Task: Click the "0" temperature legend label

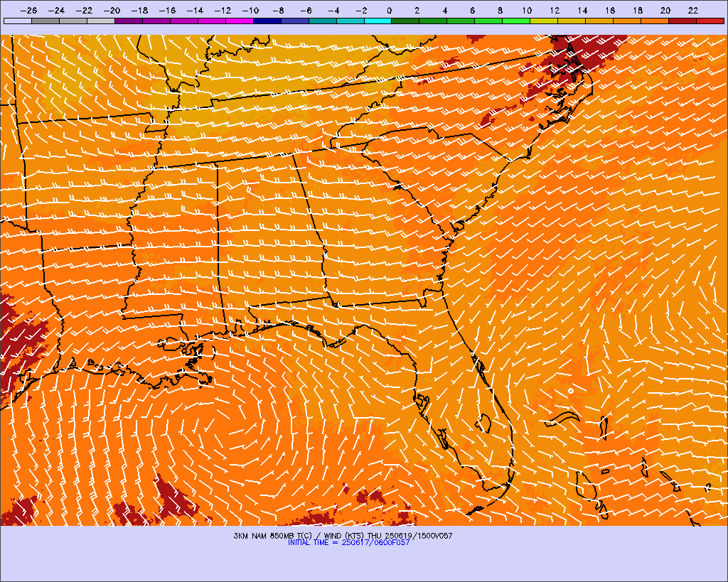Action: [x=389, y=10]
